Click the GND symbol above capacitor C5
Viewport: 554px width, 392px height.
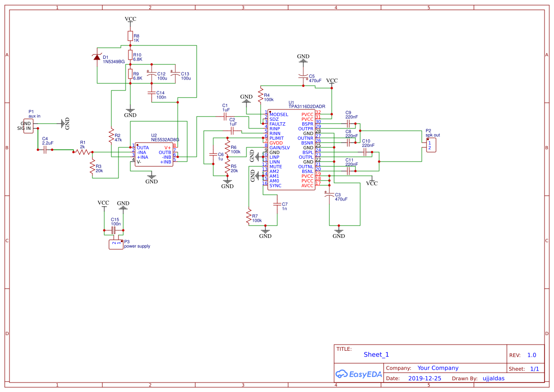pyautogui.click(x=303, y=59)
